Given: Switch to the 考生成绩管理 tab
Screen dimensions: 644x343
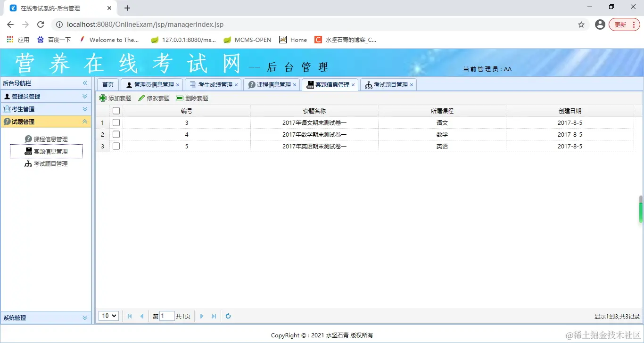Looking at the screenshot, I should coord(212,84).
